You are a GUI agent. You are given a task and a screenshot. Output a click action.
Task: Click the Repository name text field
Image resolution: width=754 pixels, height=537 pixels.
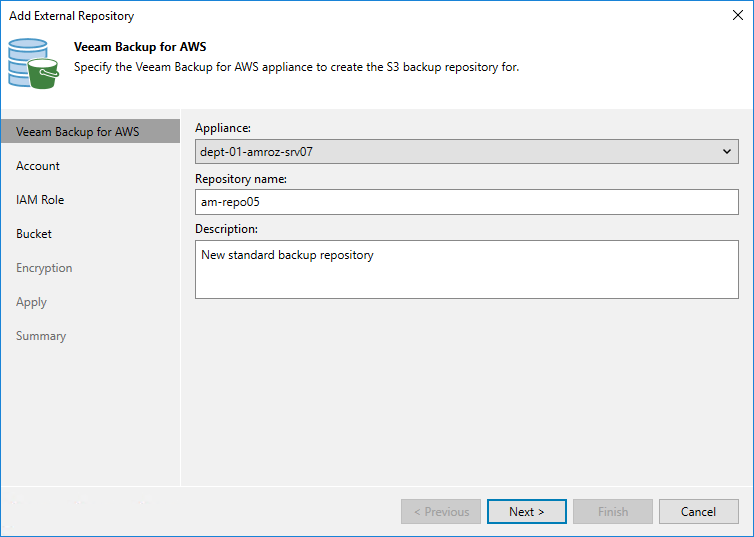tap(466, 202)
